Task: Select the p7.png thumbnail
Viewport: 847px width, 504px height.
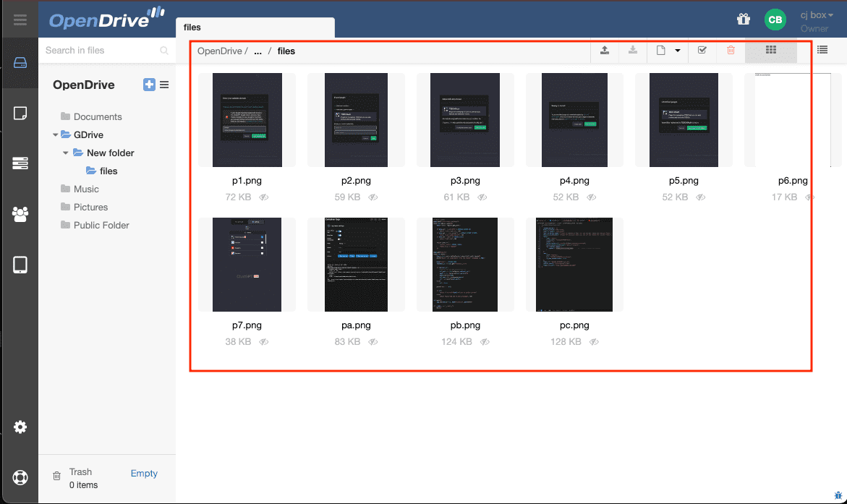Action: (247, 265)
